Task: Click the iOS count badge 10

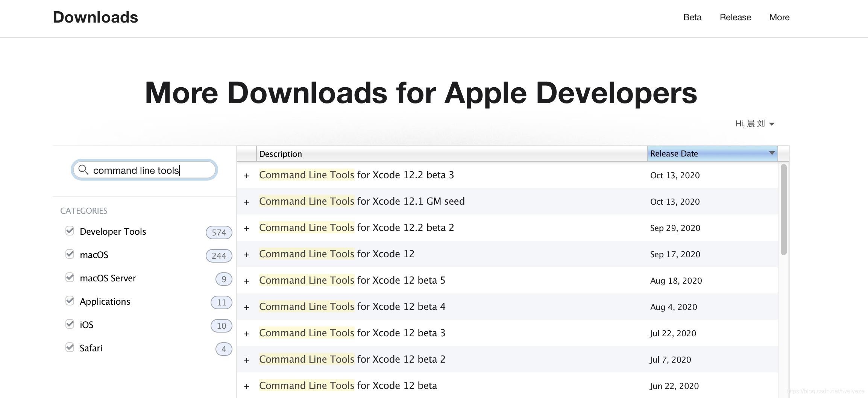Action: [222, 326]
